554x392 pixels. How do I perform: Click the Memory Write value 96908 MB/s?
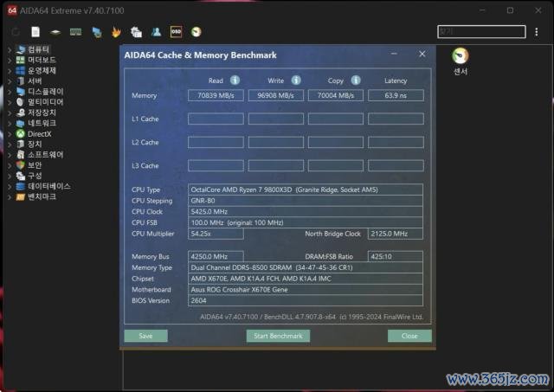pos(275,95)
